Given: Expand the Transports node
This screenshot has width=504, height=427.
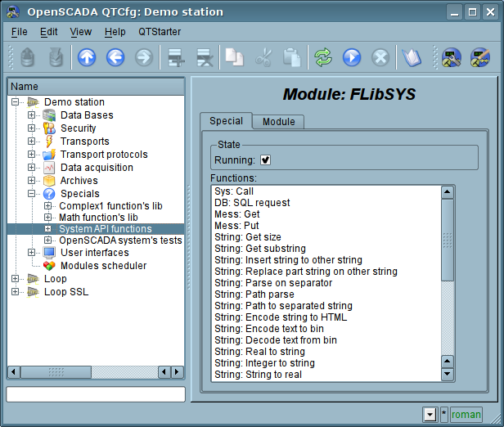Looking at the screenshot, I should point(31,141).
